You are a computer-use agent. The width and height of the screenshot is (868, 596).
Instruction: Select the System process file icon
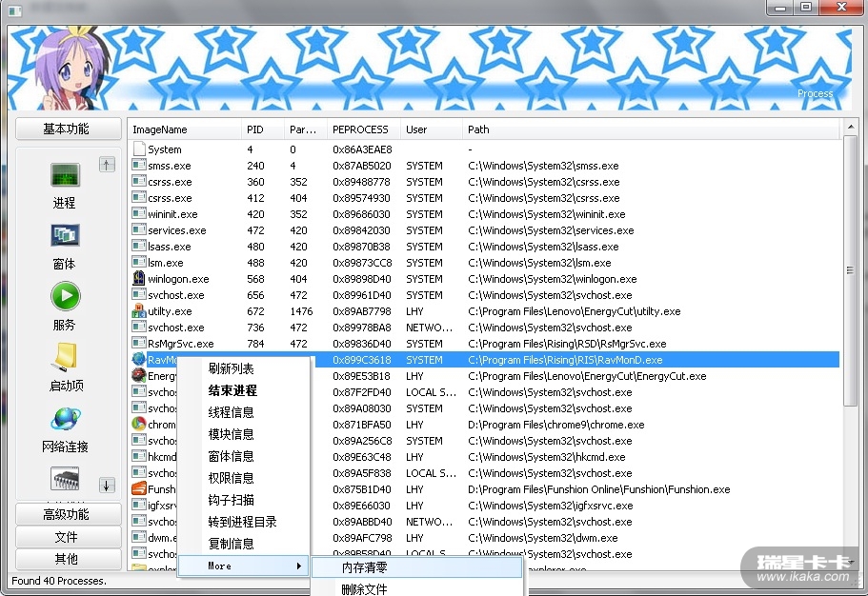coord(139,149)
